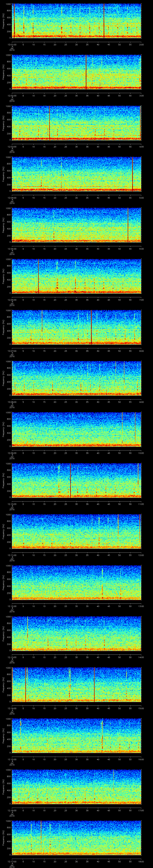Click the 12:16:00 start time label
This screenshot has height=868, width=153.
[12, 810]
